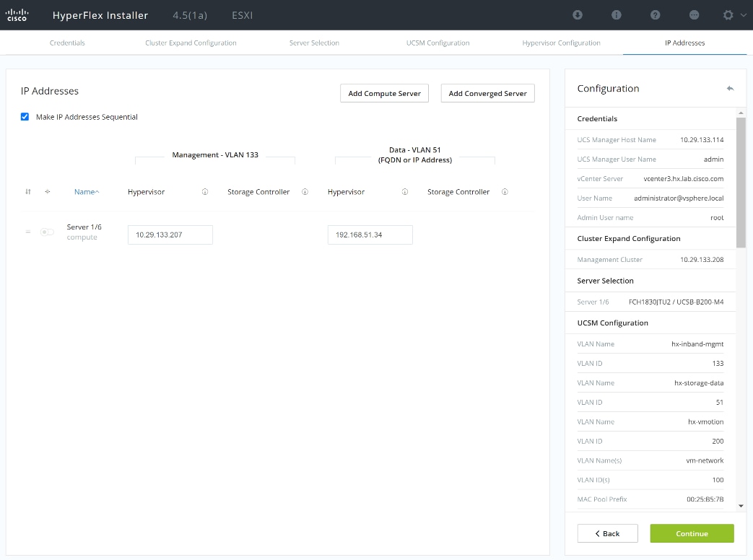Click info icon next to Management Hypervisor

[205, 192]
